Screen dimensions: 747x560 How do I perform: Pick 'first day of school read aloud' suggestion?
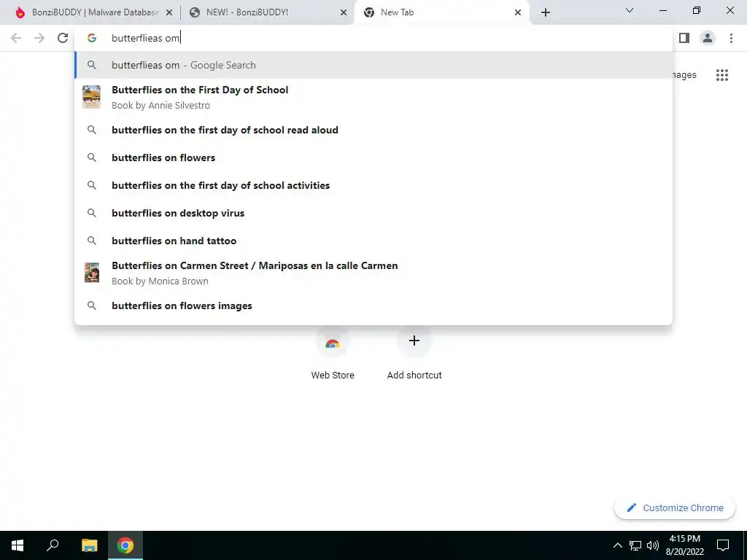pos(373,130)
